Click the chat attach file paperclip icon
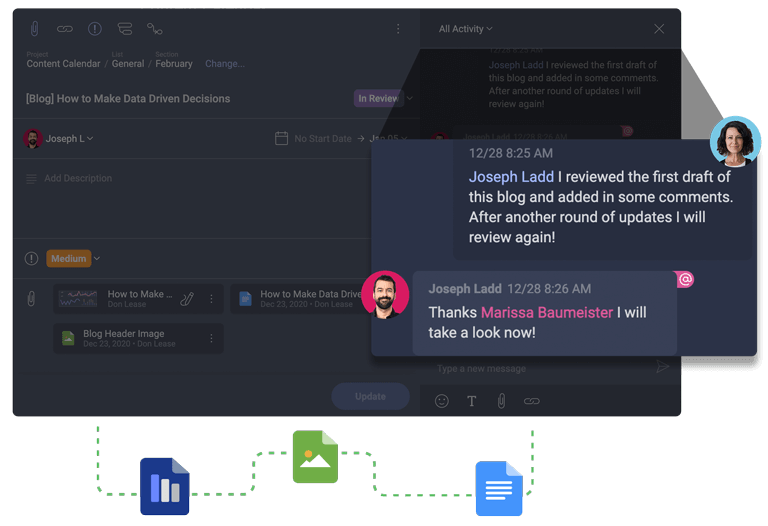Viewport: 768px width, 526px height. (x=501, y=401)
